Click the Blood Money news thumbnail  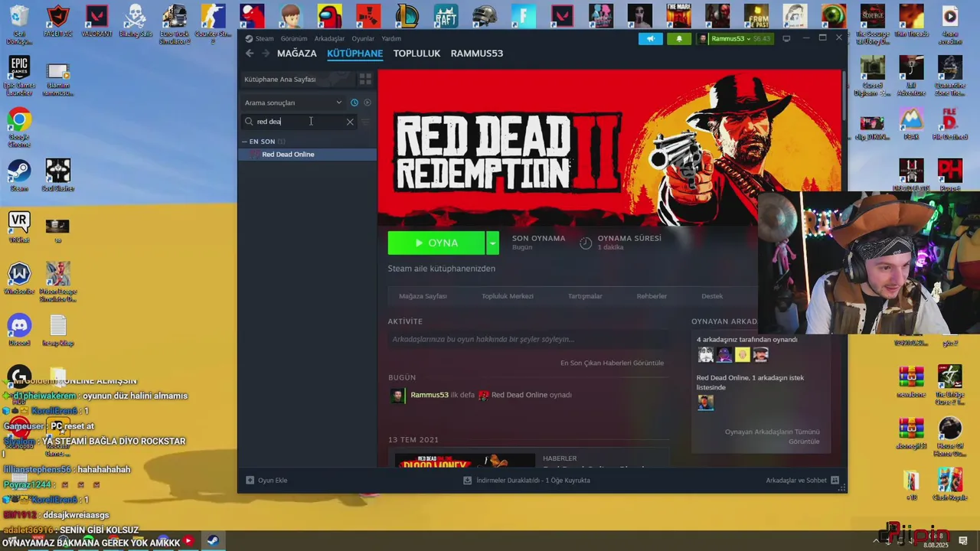[464, 460]
